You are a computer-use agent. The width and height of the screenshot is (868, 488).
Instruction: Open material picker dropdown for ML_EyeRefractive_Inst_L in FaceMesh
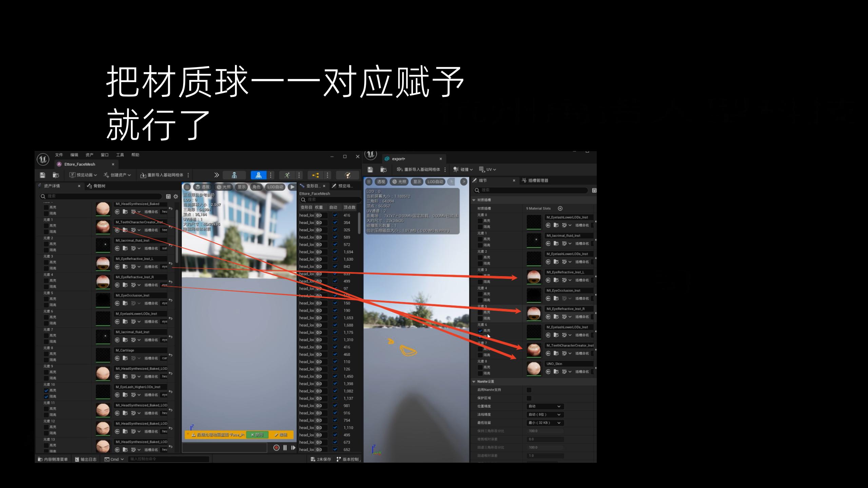(136, 267)
